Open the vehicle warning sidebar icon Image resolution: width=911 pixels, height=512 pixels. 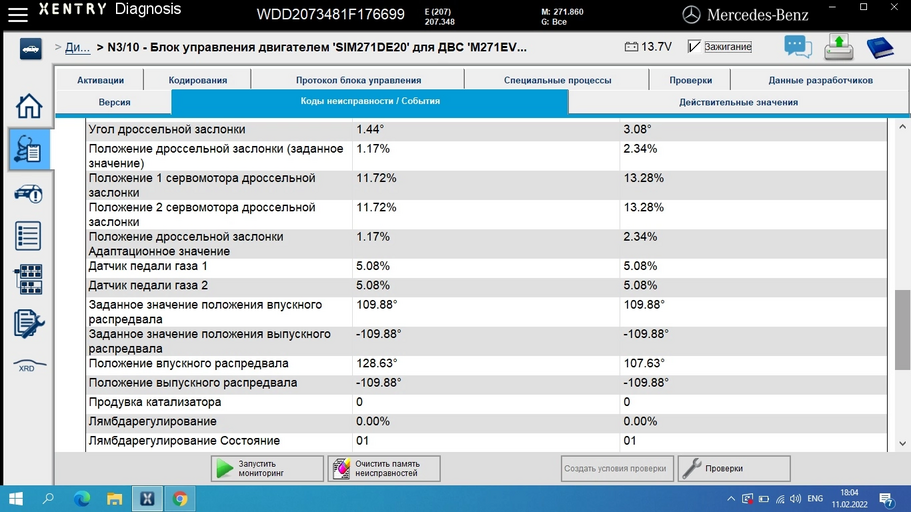pos(28,193)
